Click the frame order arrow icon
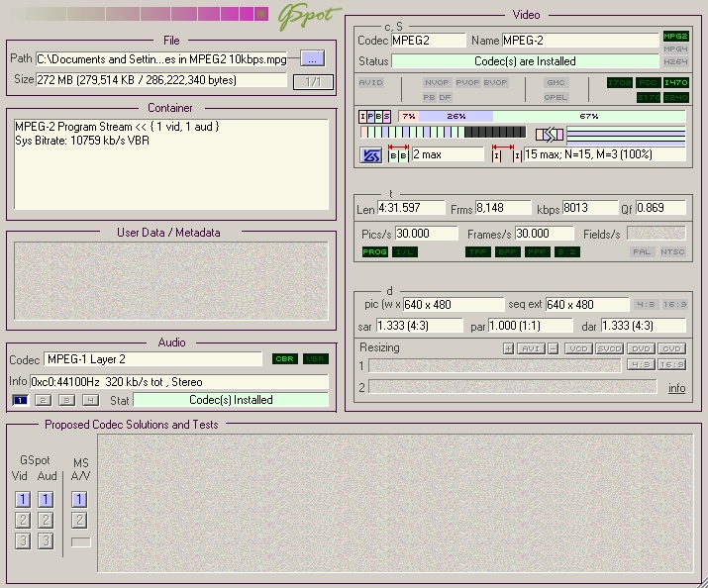 (x=550, y=135)
